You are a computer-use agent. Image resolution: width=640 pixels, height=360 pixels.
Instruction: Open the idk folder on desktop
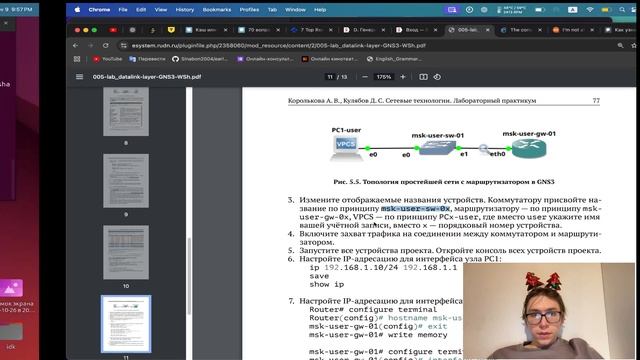point(11,331)
